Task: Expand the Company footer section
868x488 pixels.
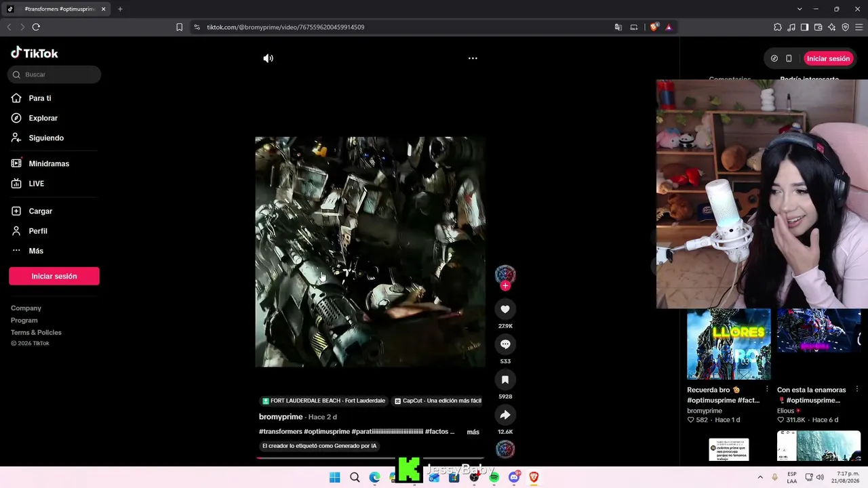Action: click(x=26, y=308)
